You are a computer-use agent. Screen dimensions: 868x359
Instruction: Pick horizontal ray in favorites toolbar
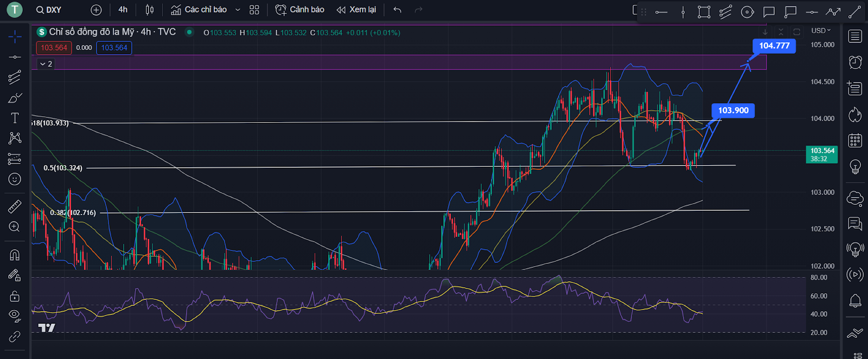click(x=661, y=12)
